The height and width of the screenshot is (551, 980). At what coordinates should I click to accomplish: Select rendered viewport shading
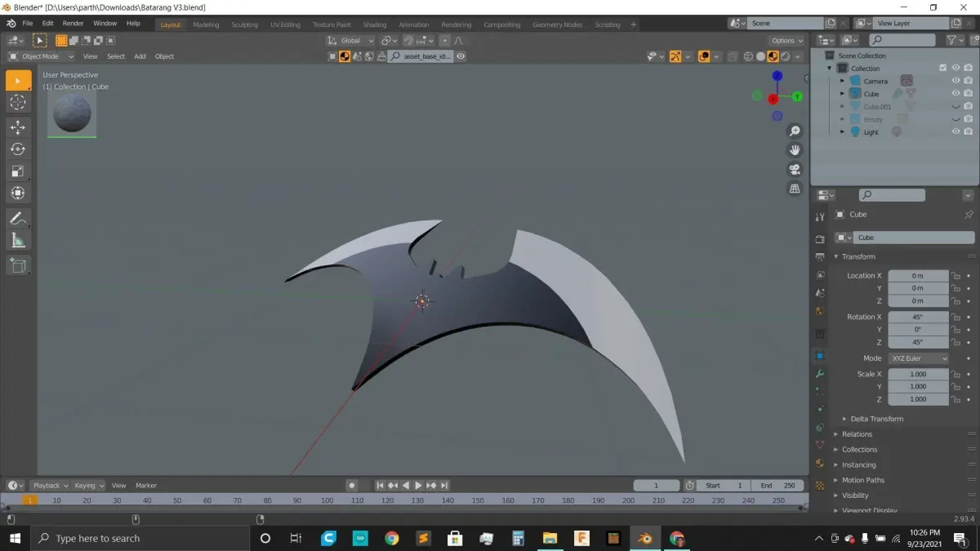pos(785,56)
